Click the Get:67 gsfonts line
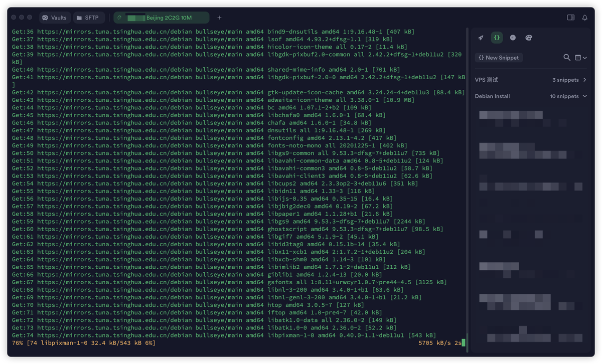 [x=229, y=282]
